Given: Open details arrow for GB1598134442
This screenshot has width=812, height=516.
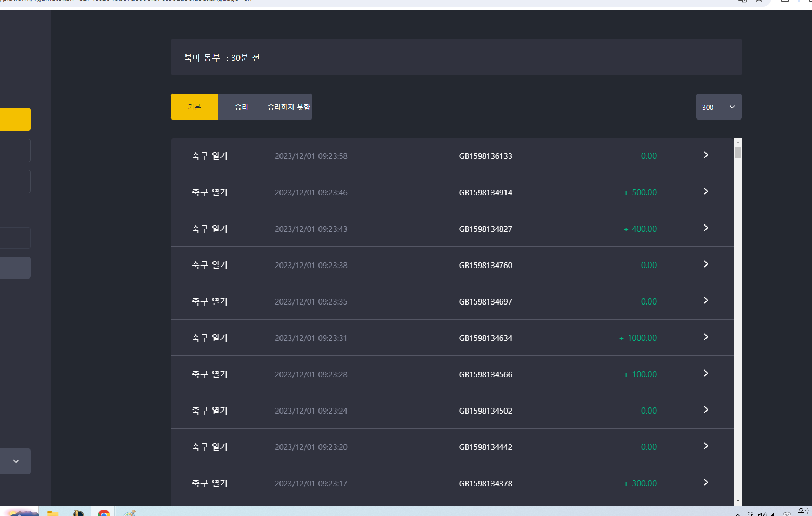Looking at the screenshot, I should click(x=706, y=446).
